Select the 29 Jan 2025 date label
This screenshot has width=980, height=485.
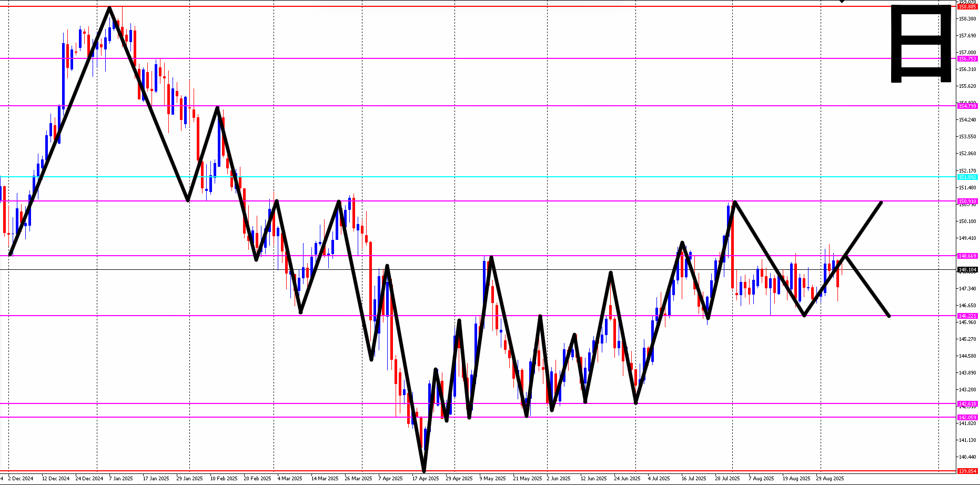point(190,479)
